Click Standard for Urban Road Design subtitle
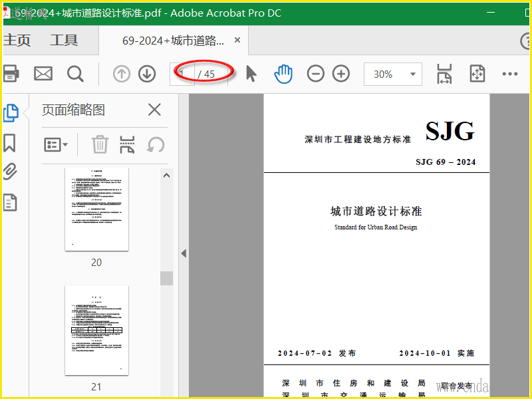 click(x=376, y=227)
